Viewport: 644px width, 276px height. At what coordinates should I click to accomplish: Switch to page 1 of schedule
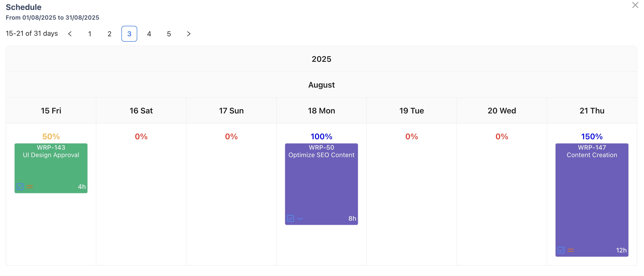(89, 34)
